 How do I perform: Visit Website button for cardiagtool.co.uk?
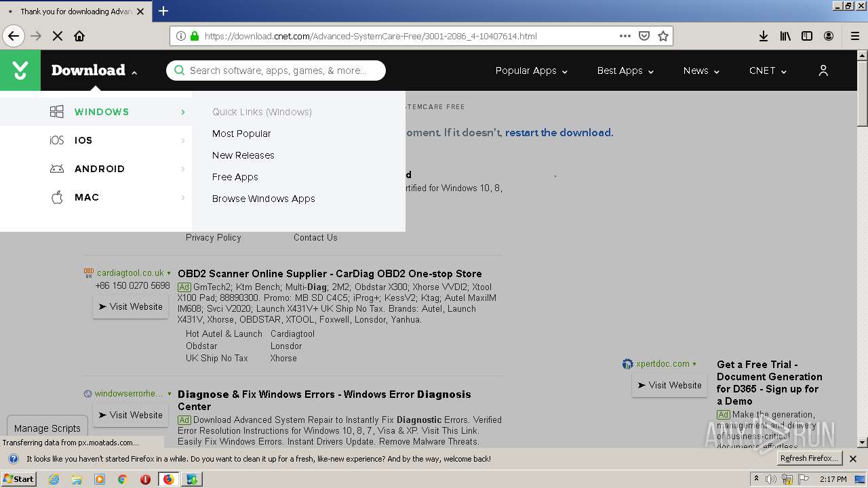coord(130,306)
